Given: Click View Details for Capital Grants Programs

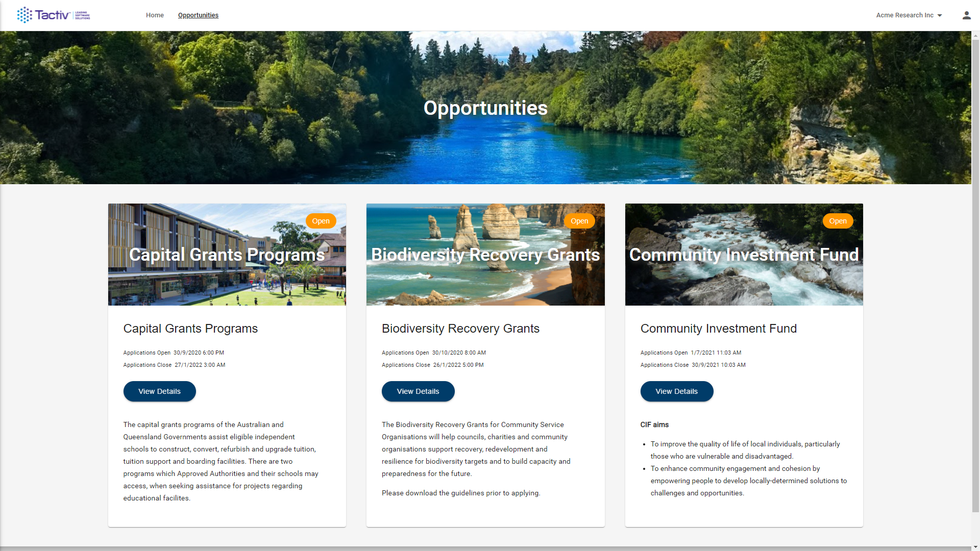Looking at the screenshot, I should pos(160,391).
